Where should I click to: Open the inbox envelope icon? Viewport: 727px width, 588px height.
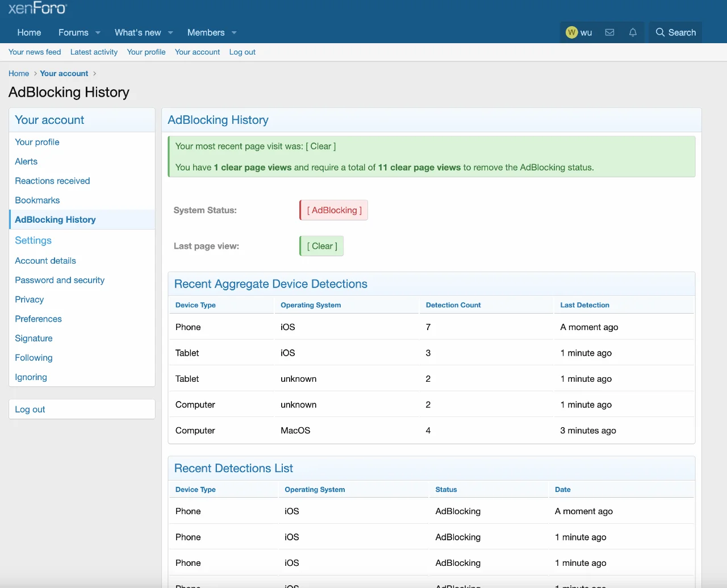(609, 32)
